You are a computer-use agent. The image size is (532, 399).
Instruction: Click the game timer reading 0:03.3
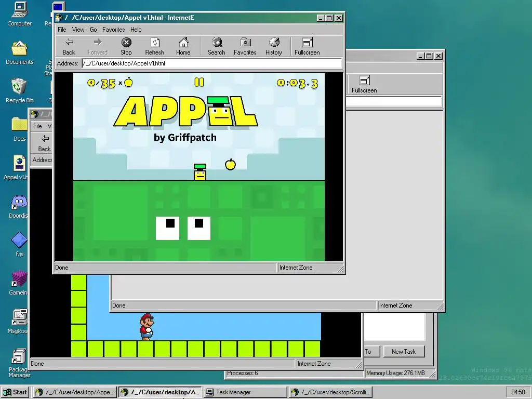click(x=298, y=83)
